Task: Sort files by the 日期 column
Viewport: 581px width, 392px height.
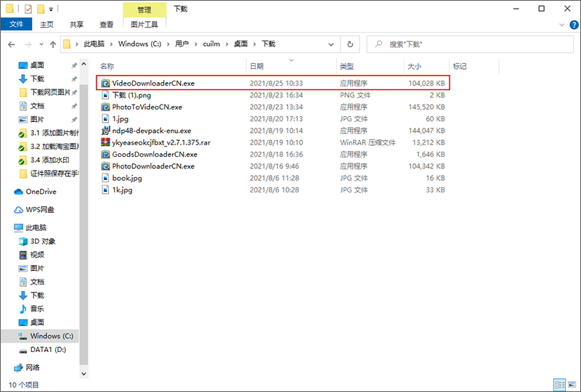Action: click(257, 66)
